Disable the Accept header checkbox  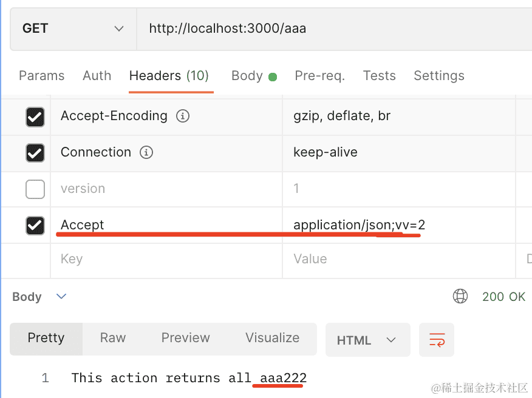pyautogui.click(x=35, y=226)
